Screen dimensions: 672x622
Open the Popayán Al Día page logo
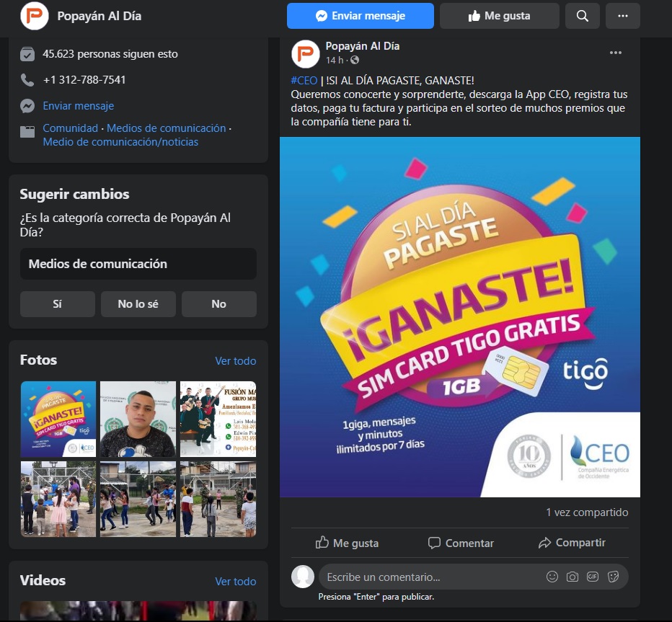point(35,16)
